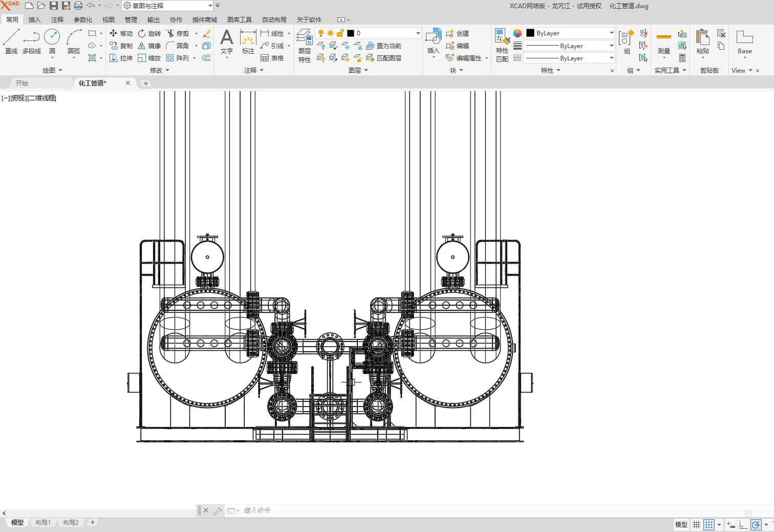This screenshot has width=774, height=532.
Task: Switch to the 视图 ribbon tab
Action: 108,19
